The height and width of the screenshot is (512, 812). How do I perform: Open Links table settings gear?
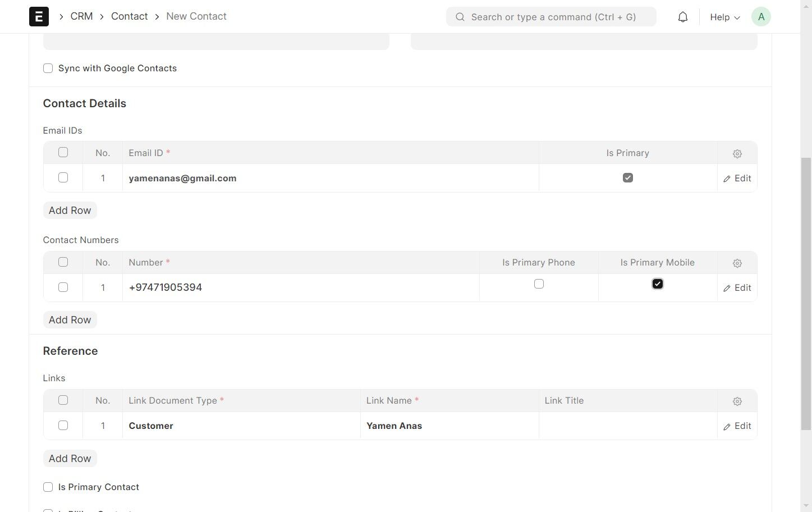(x=737, y=401)
